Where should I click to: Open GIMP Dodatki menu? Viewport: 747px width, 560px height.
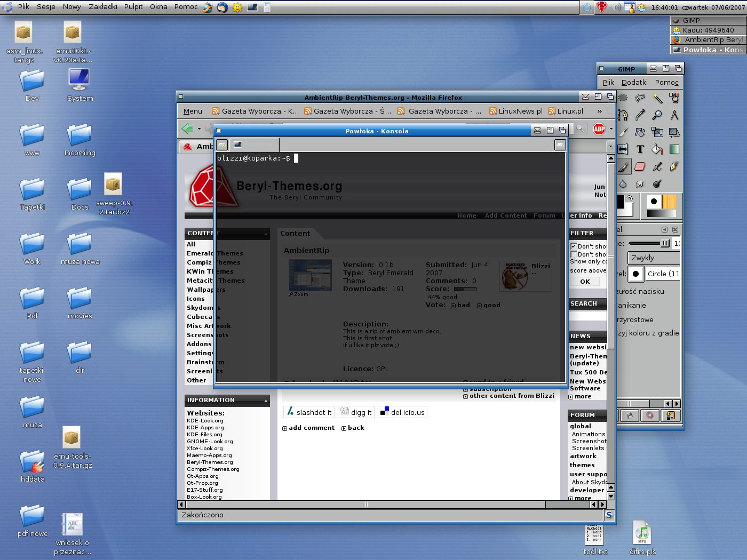coord(634,82)
